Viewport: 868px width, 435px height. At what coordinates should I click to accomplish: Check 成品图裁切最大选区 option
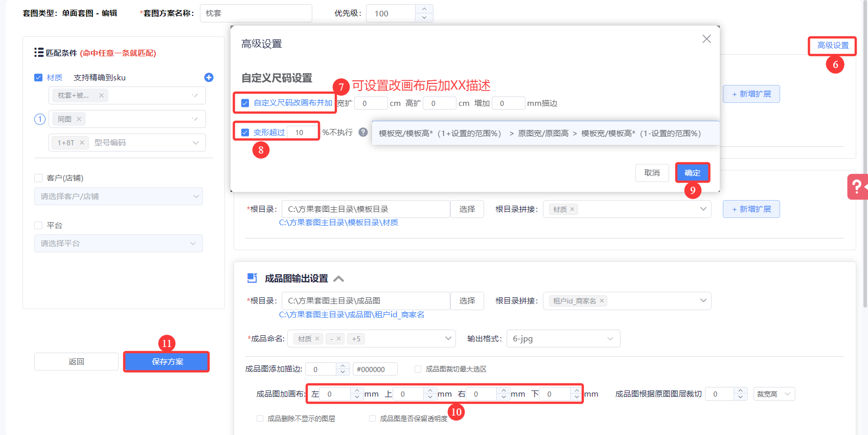(x=418, y=369)
